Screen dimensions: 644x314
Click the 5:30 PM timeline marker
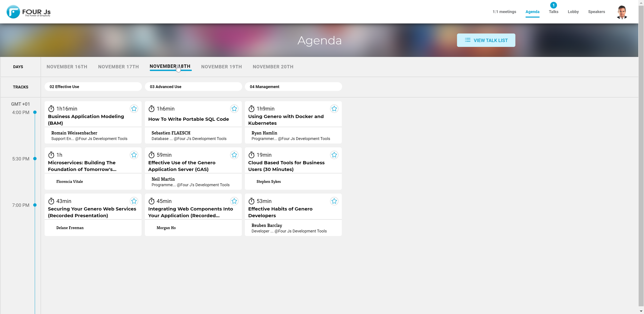[x=35, y=159]
